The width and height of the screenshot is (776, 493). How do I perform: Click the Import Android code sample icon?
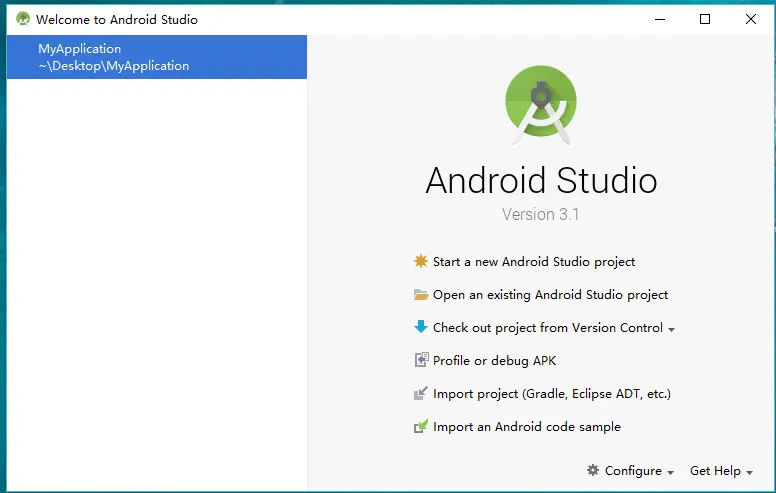(421, 426)
